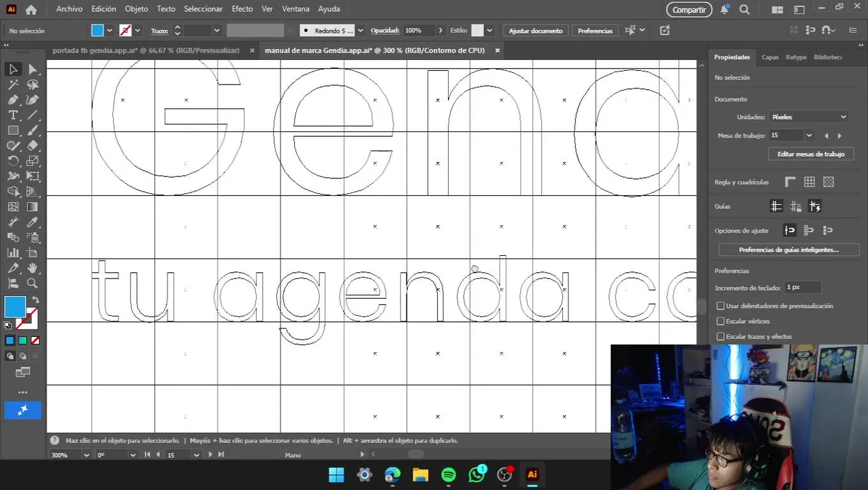Click Ajustar documento button
The width and height of the screenshot is (868, 490).
point(536,31)
